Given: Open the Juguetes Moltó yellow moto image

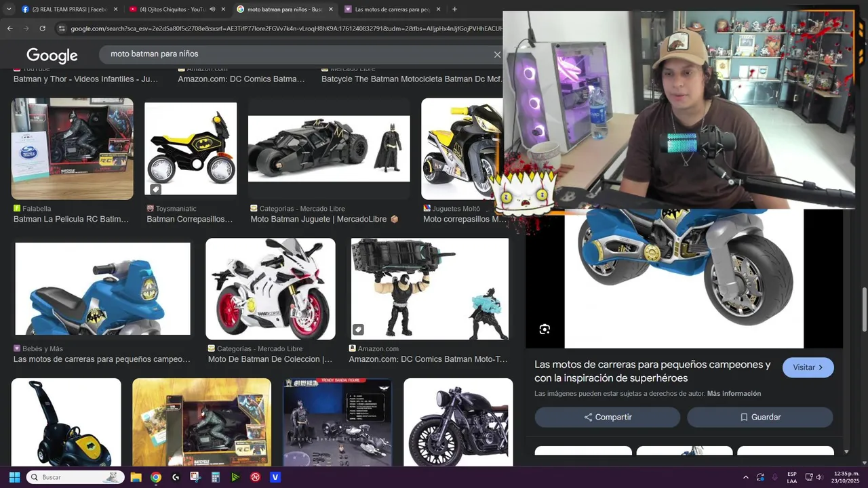Looking at the screenshot, I should (x=461, y=149).
